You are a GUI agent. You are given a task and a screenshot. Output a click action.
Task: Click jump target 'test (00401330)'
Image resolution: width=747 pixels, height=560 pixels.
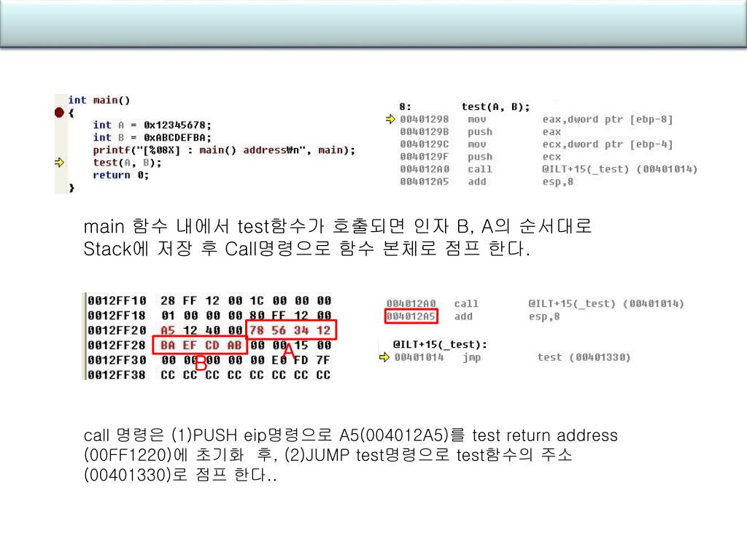pos(584,357)
